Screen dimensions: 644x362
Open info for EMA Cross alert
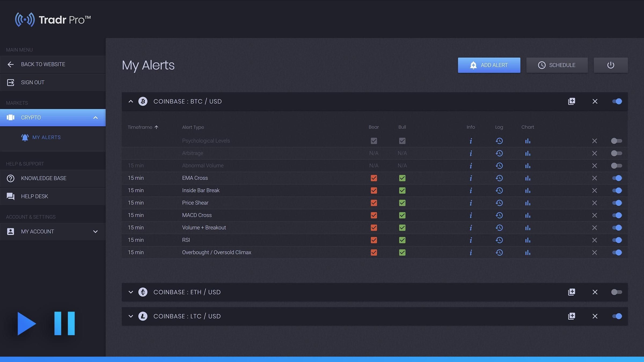tap(471, 178)
